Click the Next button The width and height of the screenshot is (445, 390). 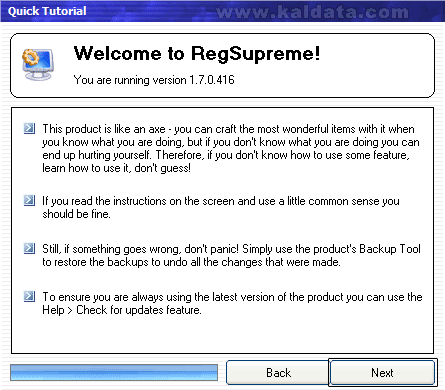click(382, 372)
